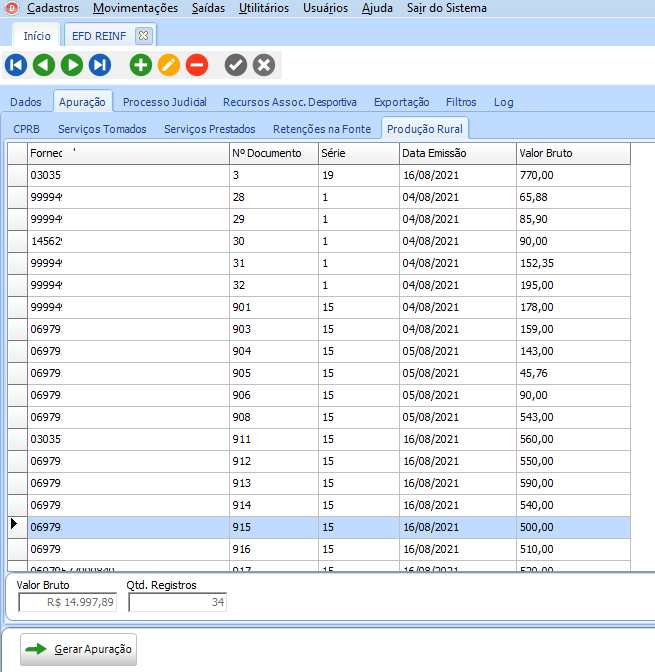The image size is (655, 672).
Task: Edit record using the orange pencil icon
Action: pos(169,65)
